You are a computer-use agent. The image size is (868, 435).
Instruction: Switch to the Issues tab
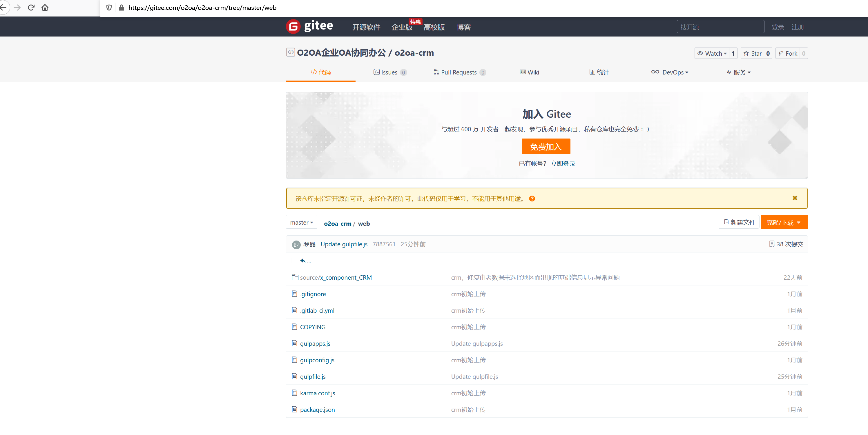(390, 72)
